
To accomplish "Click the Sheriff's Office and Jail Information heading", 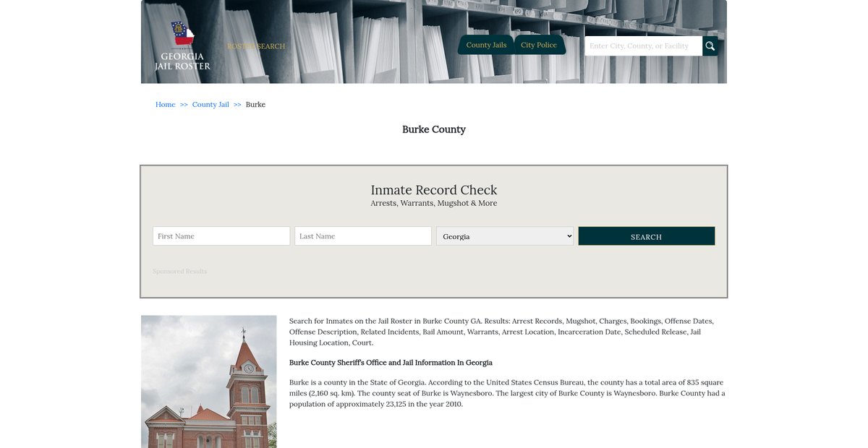I will (x=391, y=363).
